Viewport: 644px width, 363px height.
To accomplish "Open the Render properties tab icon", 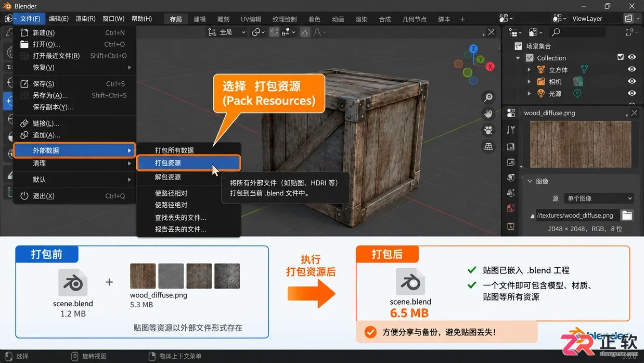I will 511,146.
